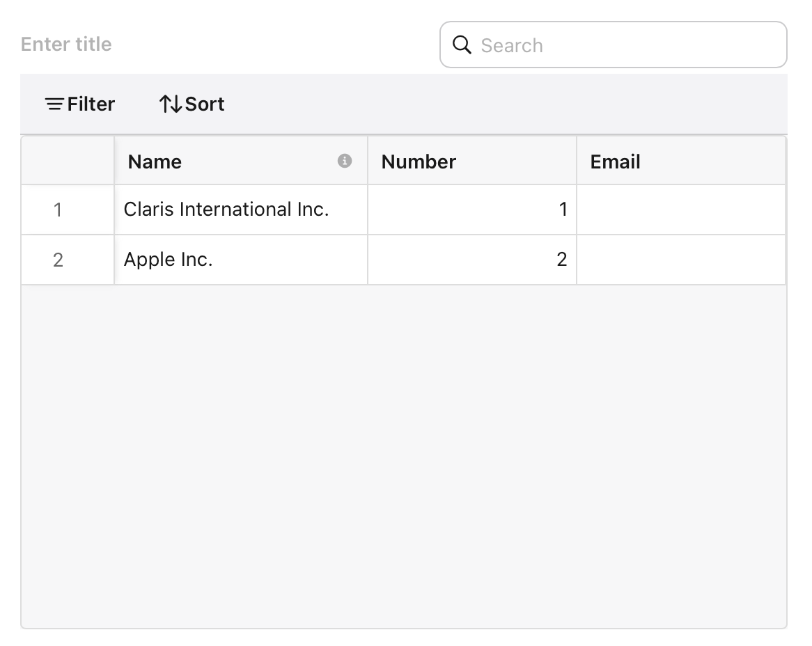This screenshot has height=646, width=812.
Task: Click the Enter title field
Action: tap(66, 44)
